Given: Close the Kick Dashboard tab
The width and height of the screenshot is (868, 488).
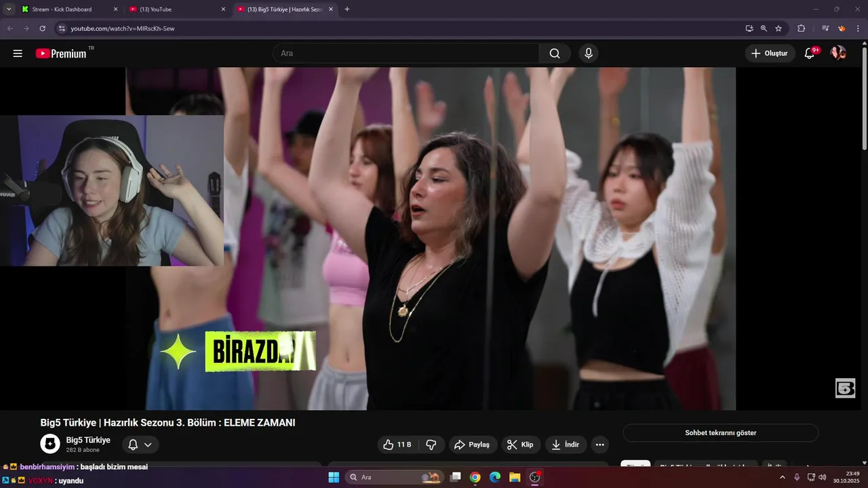Looking at the screenshot, I should point(115,9).
